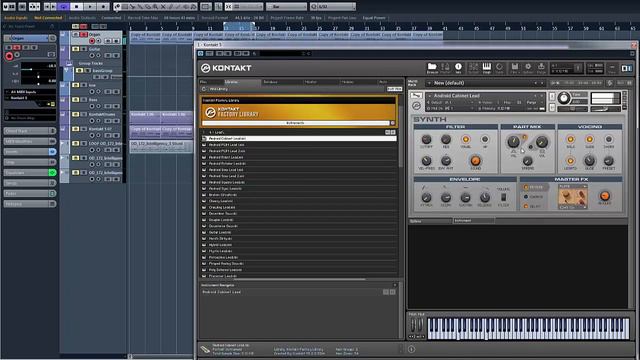Click the NI panel icon at Kontakt header right
Screen dimensions: 640x360
(x=627, y=68)
